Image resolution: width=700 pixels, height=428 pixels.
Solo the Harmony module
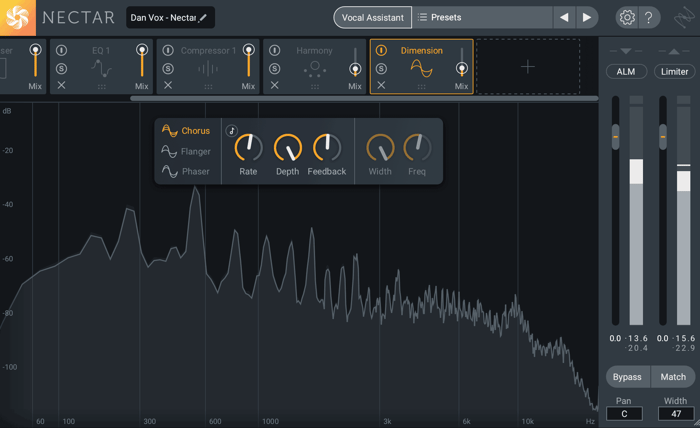coord(275,69)
